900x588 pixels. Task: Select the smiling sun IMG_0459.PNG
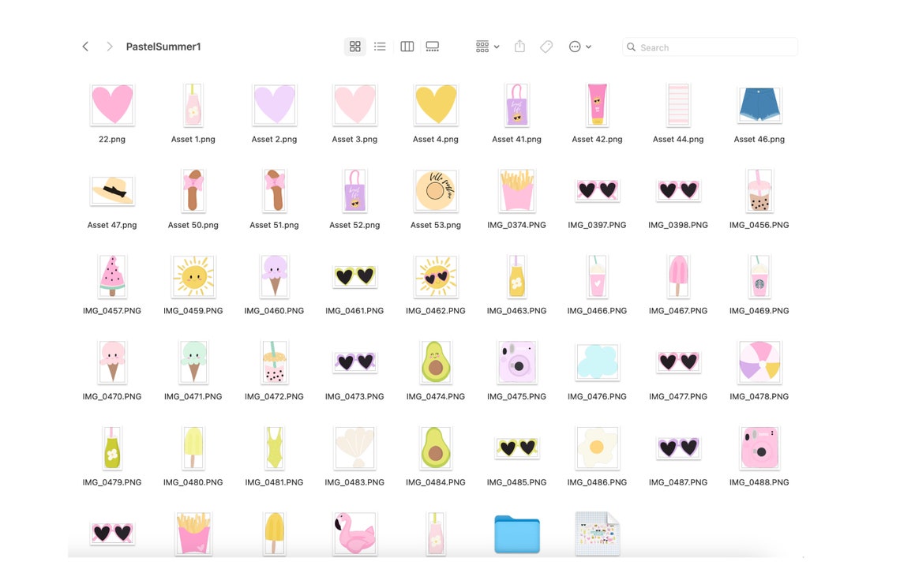pos(193,275)
